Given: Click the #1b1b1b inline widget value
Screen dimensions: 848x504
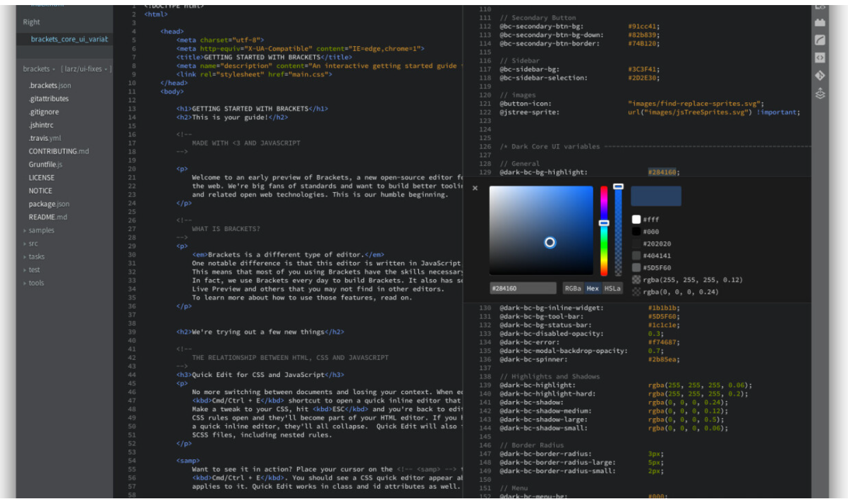Looking at the screenshot, I should tap(663, 308).
